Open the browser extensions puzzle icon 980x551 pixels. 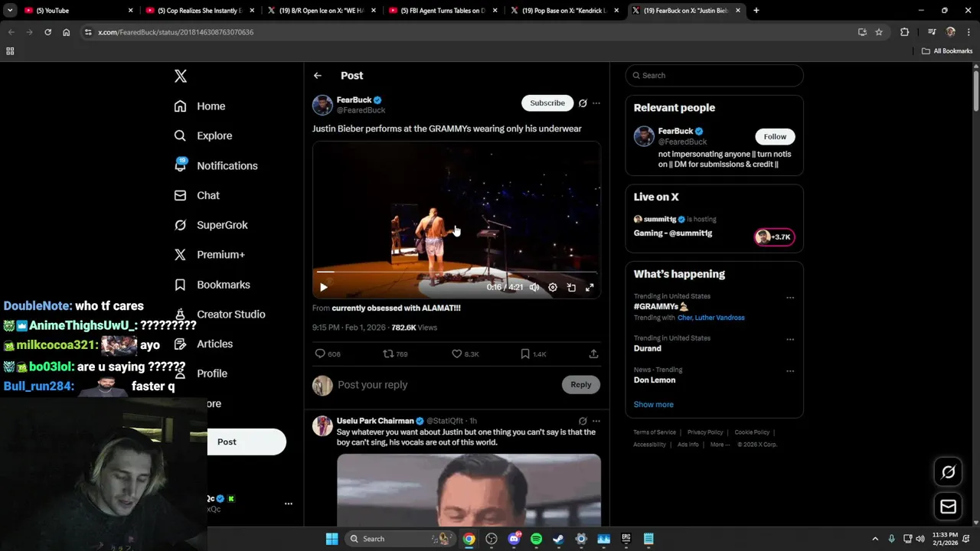point(904,32)
